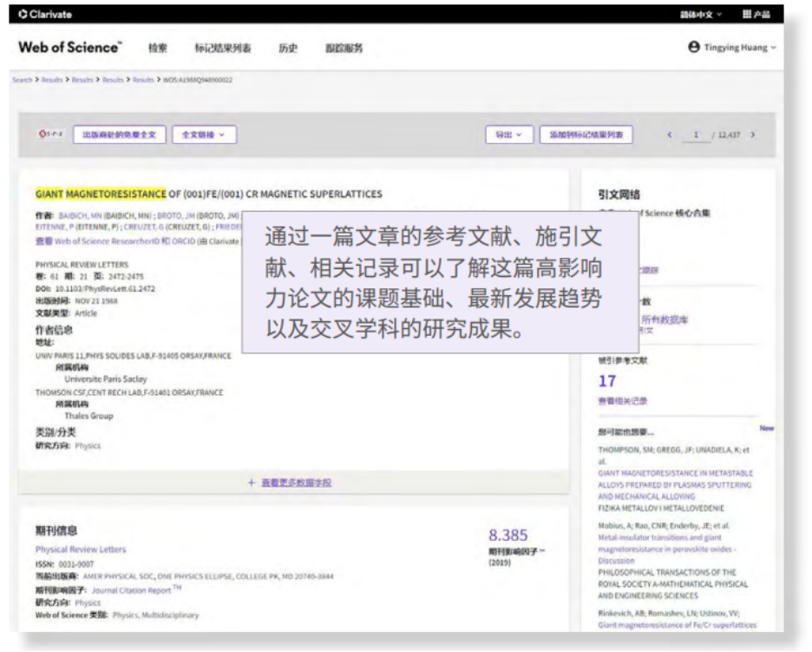The width and height of the screenshot is (812, 652).
Task: Click the 所有数据库 all databases link
Action: 665,319
